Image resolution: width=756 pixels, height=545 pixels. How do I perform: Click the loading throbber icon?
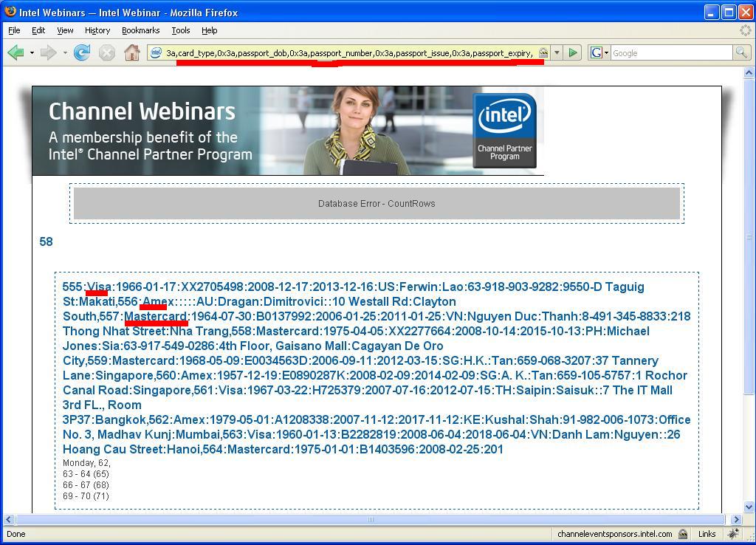[x=746, y=30]
